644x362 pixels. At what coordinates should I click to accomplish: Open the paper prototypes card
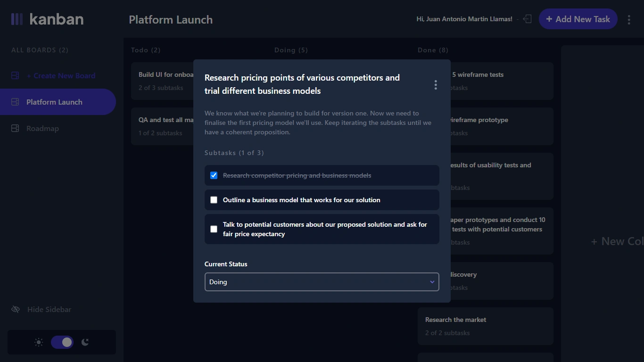click(x=502, y=231)
